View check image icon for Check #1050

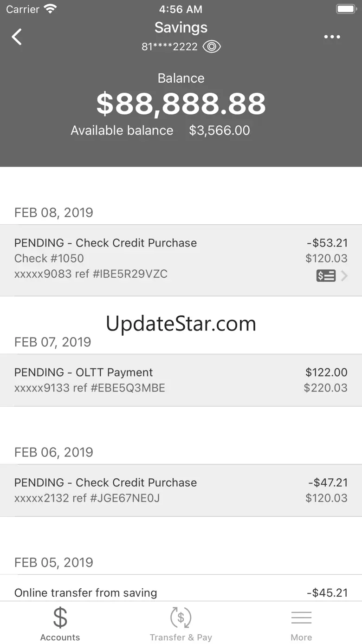click(x=326, y=276)
